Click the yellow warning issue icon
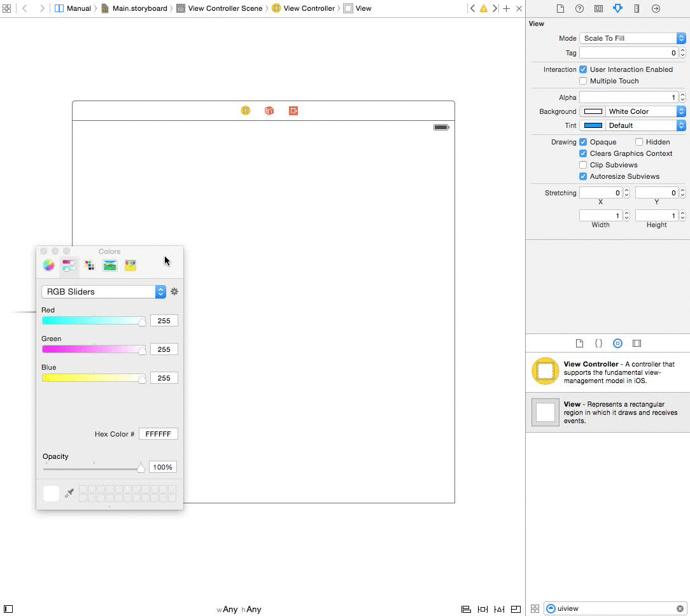 [x=484, y=8]
